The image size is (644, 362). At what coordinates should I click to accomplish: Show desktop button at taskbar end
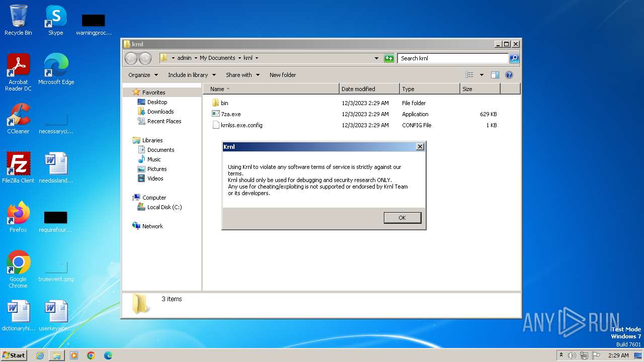click(x=638, y=355)
